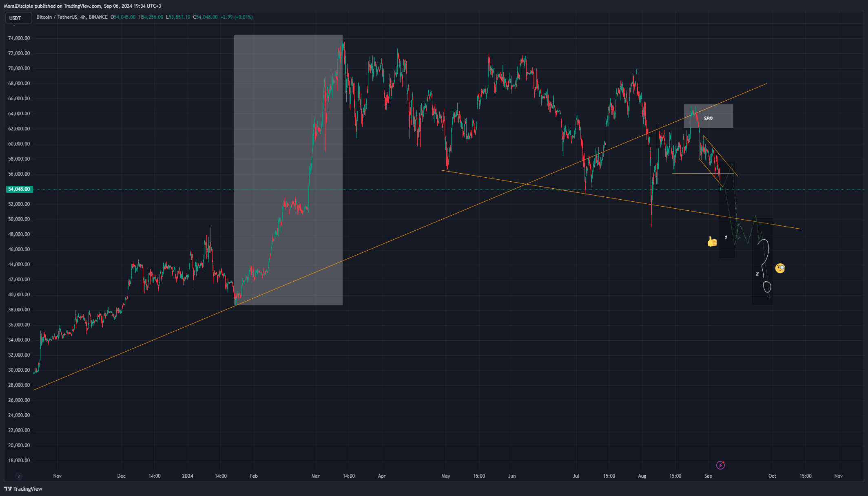
Task: Click the thumbs-up emoji on the chart
Action: (x=712, y=242)
